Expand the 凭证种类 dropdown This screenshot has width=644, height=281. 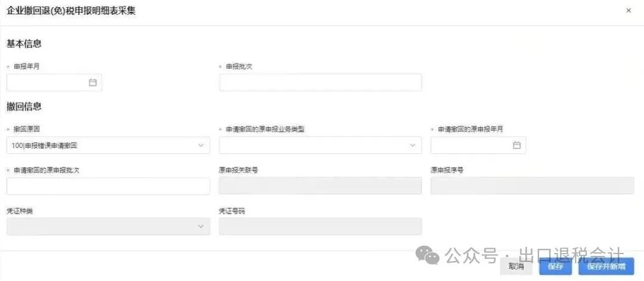click(200, 226)
